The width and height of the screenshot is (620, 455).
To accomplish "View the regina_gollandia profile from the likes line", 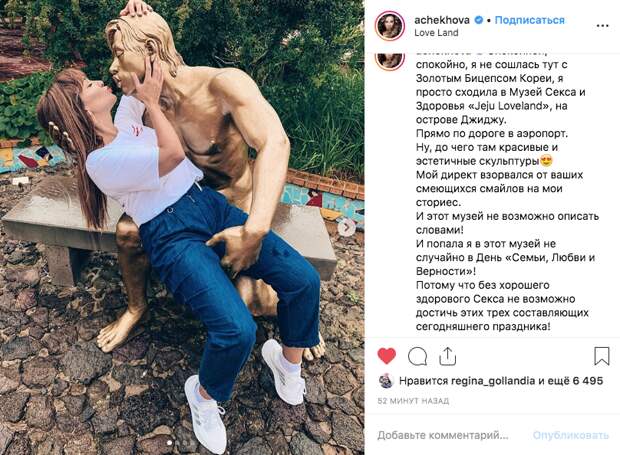I will [x=493, y=381].
